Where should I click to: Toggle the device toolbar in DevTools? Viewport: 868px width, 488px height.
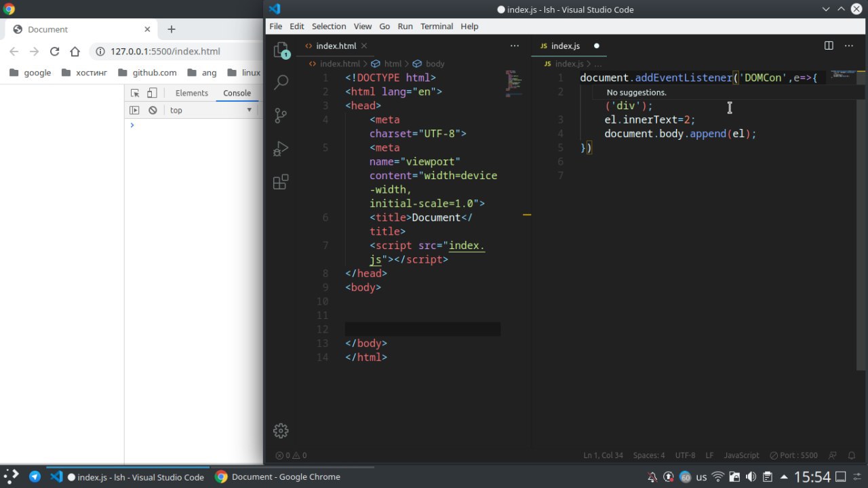152,93
